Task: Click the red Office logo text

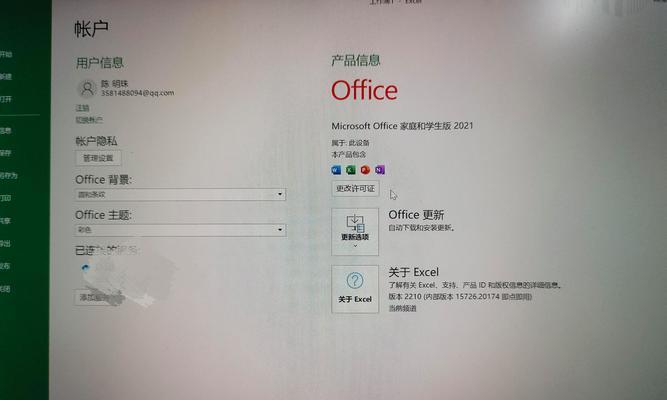Action: [364, 90]
